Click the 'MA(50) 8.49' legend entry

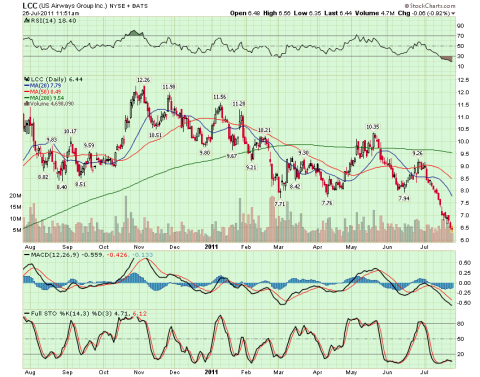[x=45, y=92]
